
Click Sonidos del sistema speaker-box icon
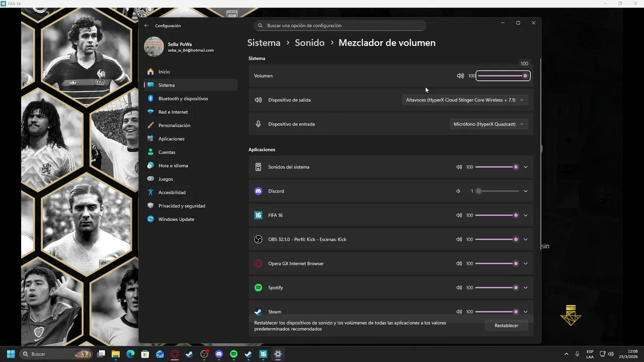pos(258,167)
